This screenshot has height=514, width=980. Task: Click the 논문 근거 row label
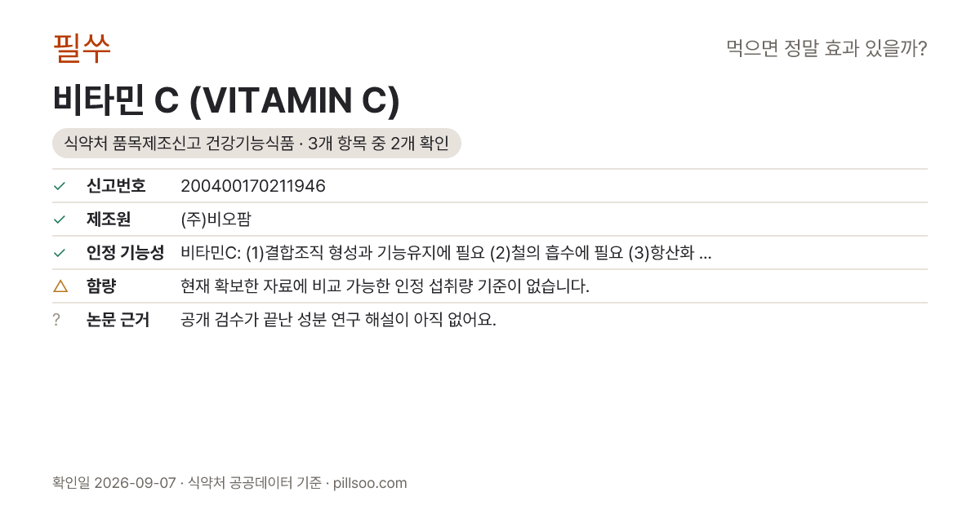click(x=118, y=320)
